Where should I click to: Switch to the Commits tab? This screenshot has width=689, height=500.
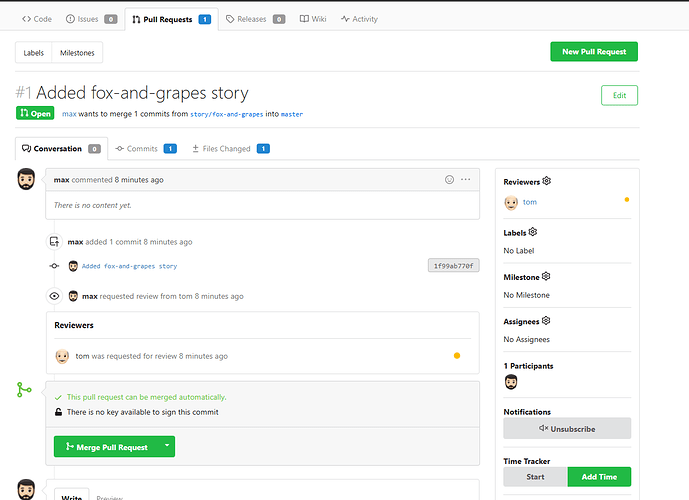click(x=145, y=149)
